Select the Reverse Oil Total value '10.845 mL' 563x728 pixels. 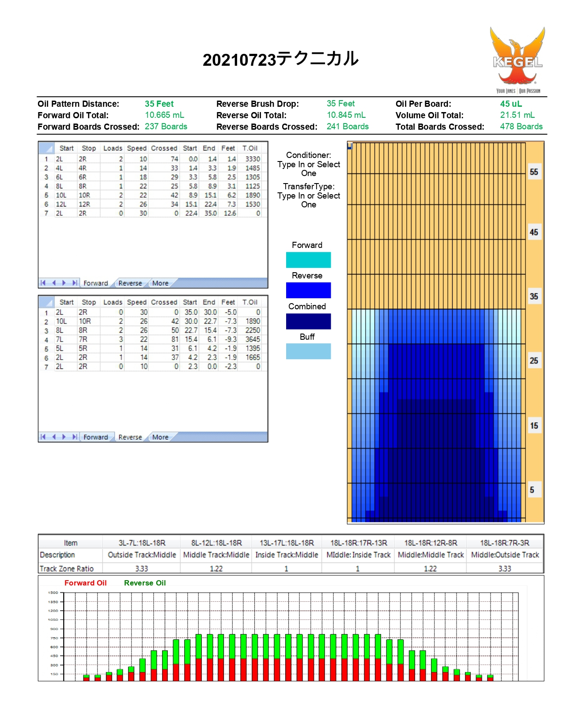(346, 115)
